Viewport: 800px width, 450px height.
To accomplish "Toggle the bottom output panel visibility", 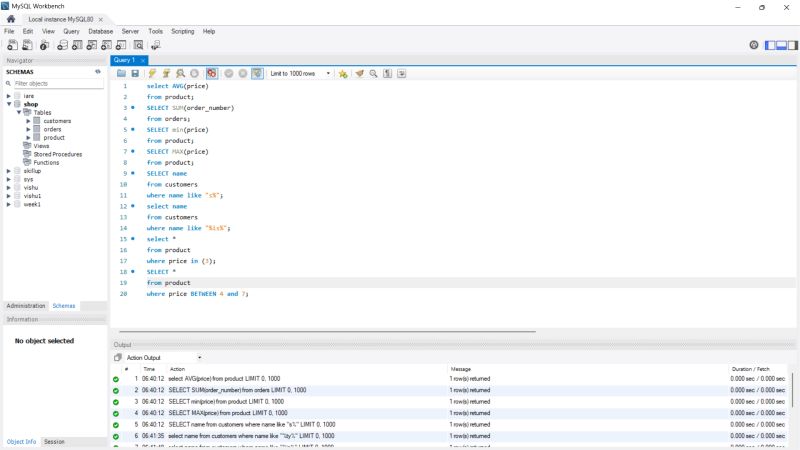I will pyautogui.click(x=781, y=45).
